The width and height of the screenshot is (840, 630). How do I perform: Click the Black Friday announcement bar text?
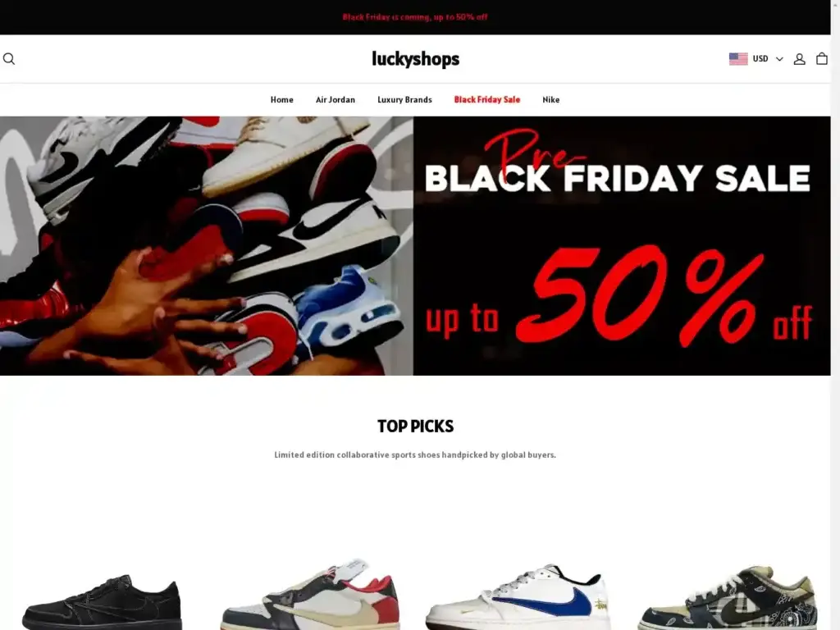click(415, 17)
